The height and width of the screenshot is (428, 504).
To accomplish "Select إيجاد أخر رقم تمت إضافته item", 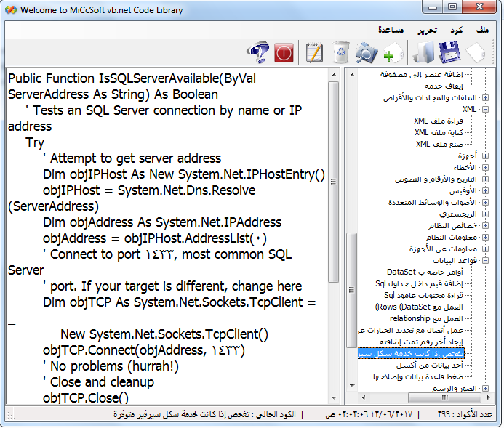I will click(x=421, y=342).
